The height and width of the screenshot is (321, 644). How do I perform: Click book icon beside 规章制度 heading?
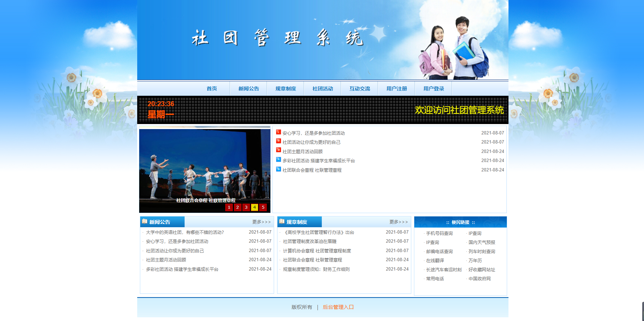coord(282,221)
